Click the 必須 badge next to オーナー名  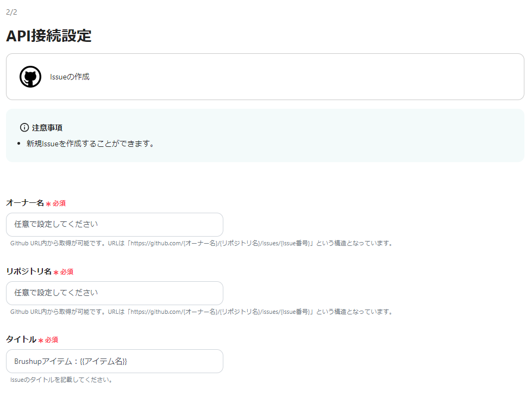pos(60,203)
